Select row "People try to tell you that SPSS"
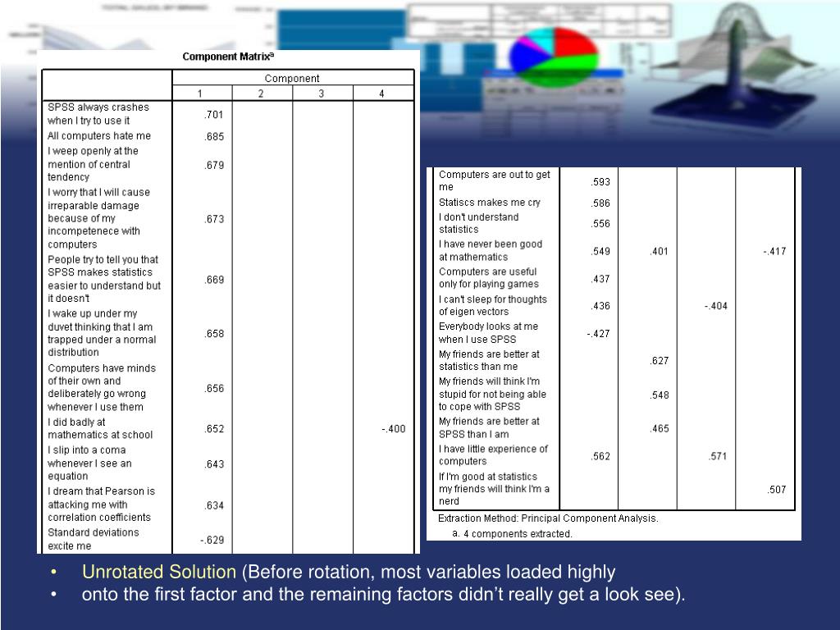The image size is (840, 630). click(x=104, y=279)
